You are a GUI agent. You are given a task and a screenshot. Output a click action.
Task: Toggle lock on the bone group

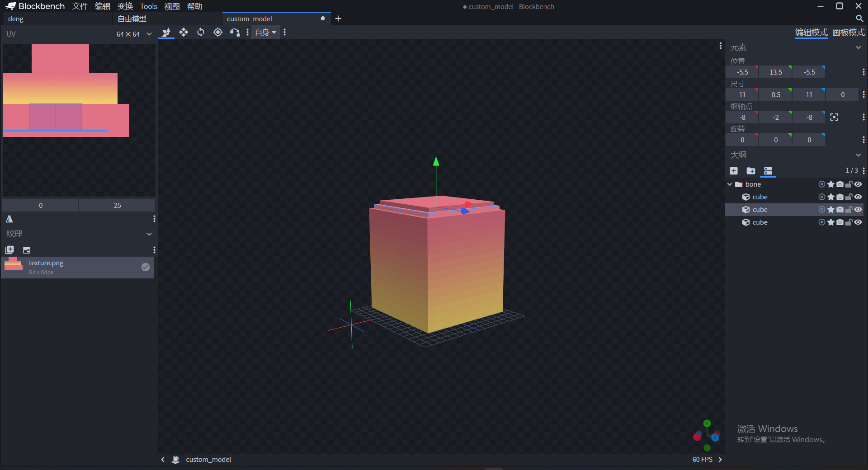(x=849, y=184)
